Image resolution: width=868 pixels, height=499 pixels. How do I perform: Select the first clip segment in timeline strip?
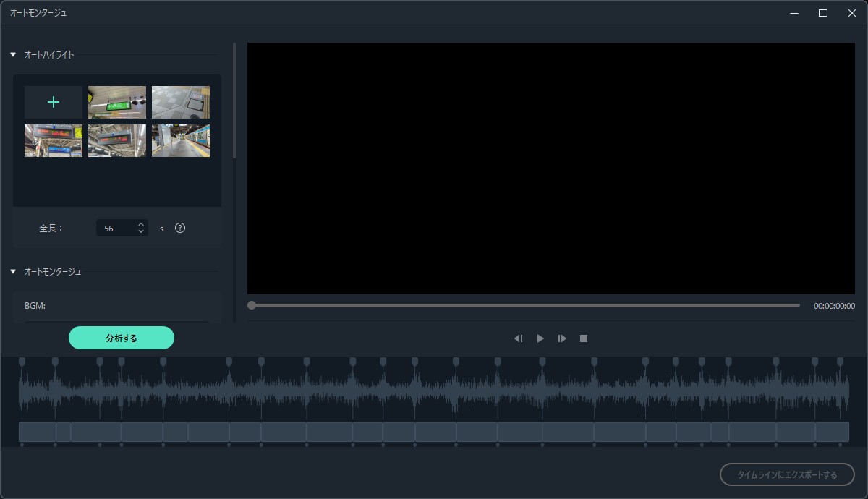[x=38, y=432]
